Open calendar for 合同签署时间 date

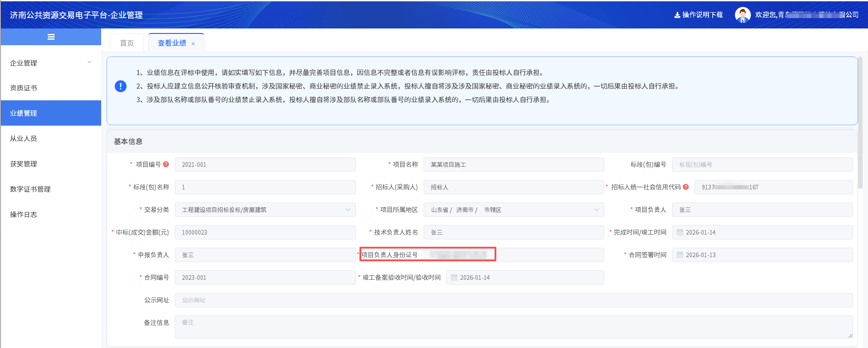point(680,255)
